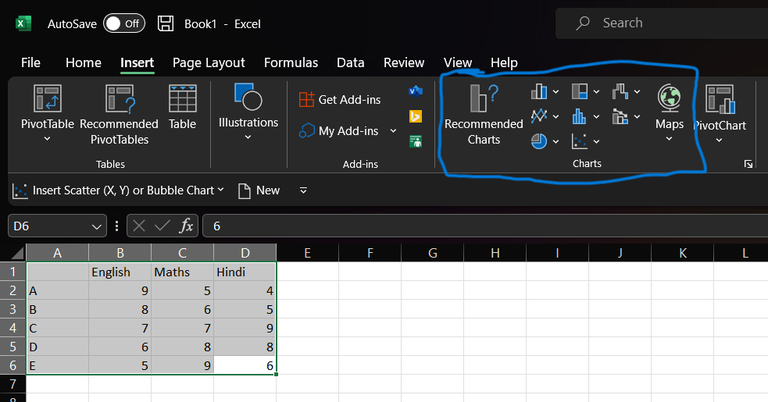Viewport: 768px width, 402px height.
Task: Click the Get Add-ins button
Action: click(339, 100)
